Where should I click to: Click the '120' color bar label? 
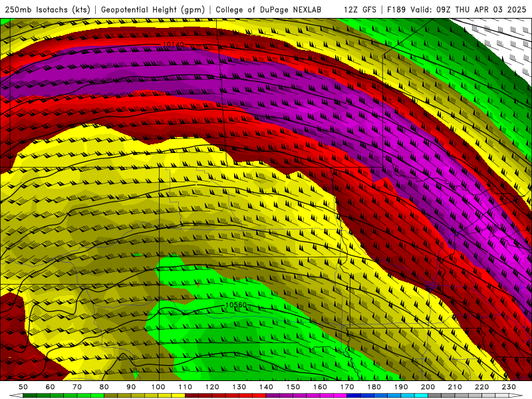[212, 387]
